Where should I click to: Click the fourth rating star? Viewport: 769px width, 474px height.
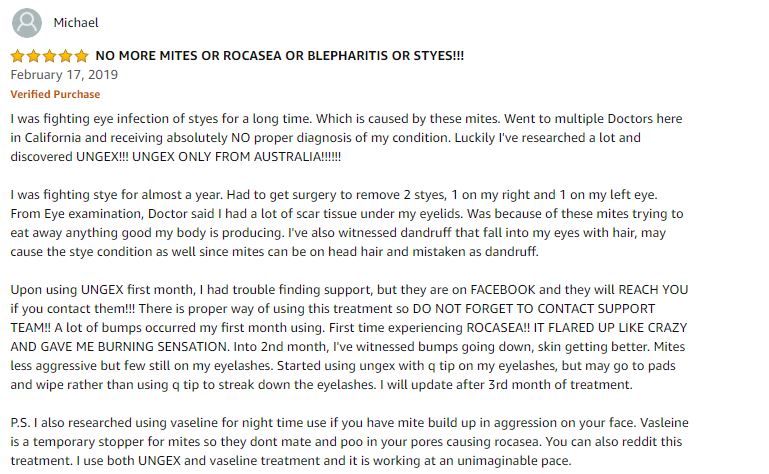[65, 56]
